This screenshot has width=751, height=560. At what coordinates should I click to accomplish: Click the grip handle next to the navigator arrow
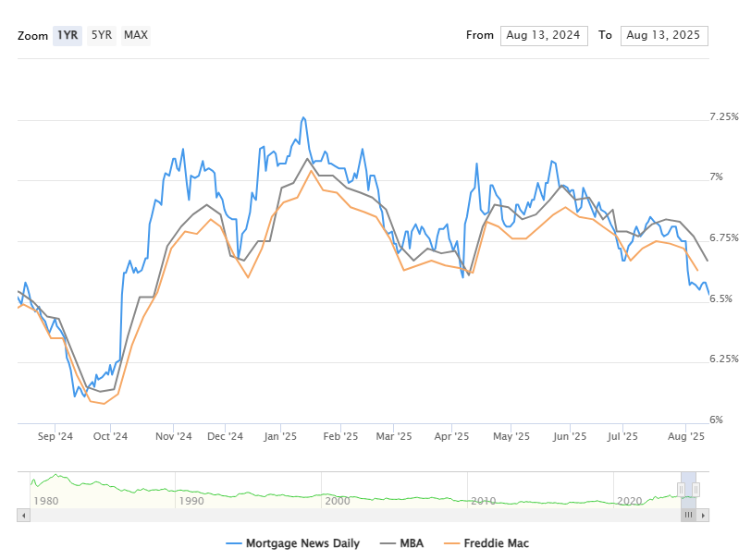[x=688, y=516]
